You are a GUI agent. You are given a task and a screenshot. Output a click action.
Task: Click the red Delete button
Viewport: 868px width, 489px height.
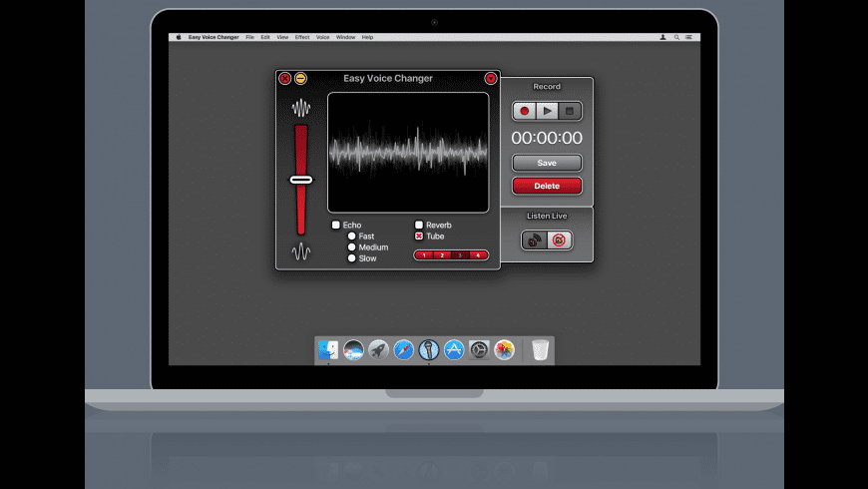[x=547, y=186]
